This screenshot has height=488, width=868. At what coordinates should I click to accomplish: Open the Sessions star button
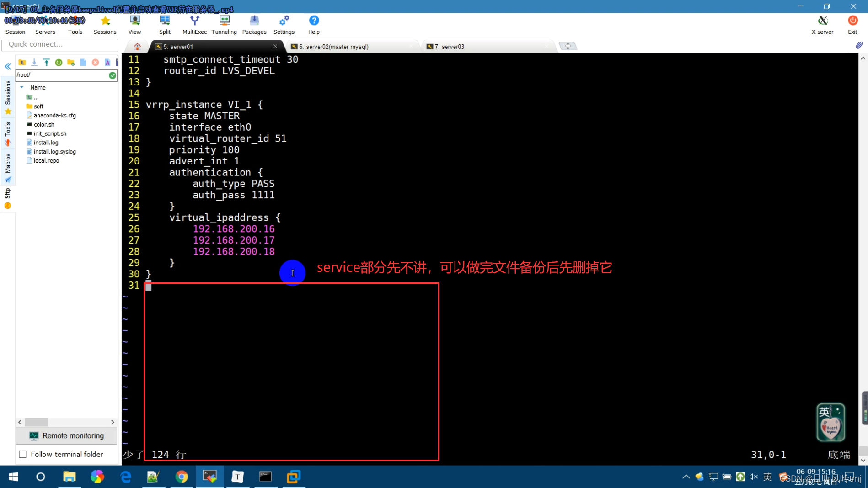click(105, 26)
